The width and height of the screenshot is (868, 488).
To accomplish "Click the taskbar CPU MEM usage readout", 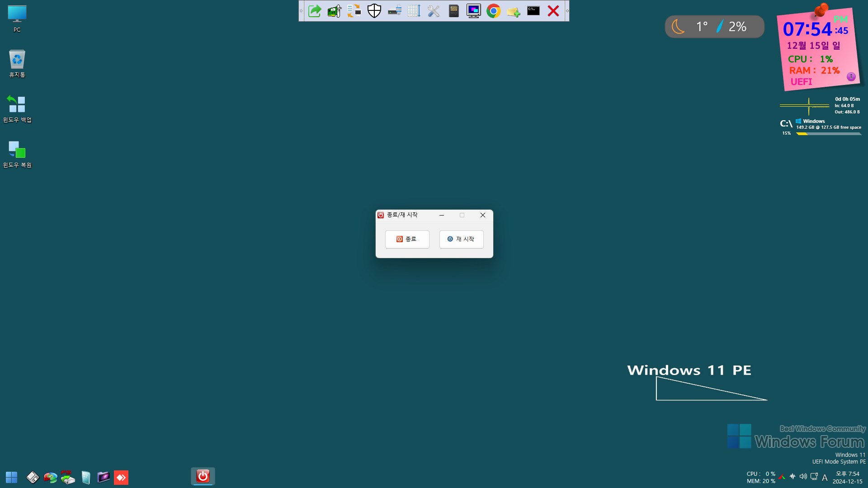I will coord(761,478).
